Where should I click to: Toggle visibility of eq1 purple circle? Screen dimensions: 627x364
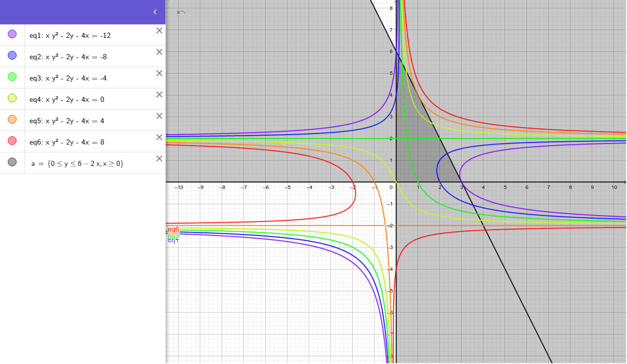click(x=12, y=34)
